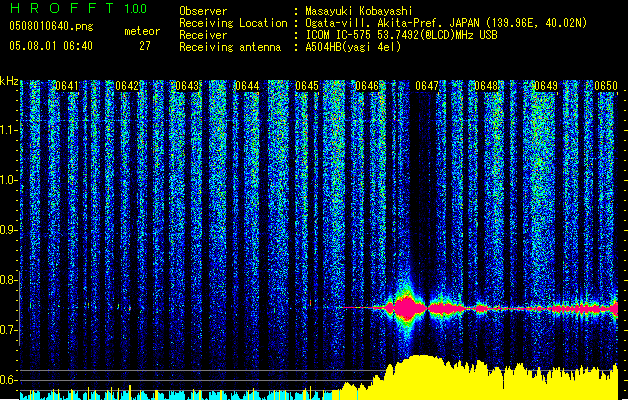This screenshot has width=629, height=400.
Task: Click the 0645 time marker
Action: coord(307,86)
